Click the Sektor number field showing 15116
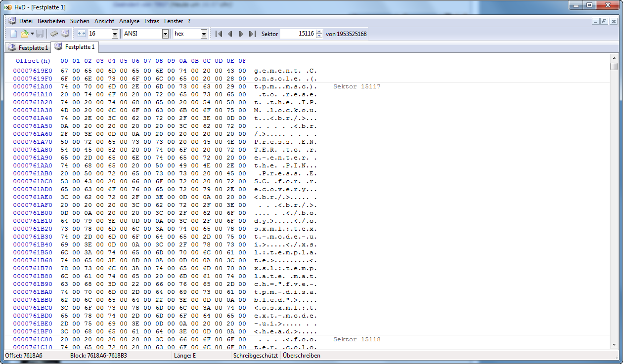Image resolution: width=623 pixels, height=364 pixels. (x=298, y=34)
